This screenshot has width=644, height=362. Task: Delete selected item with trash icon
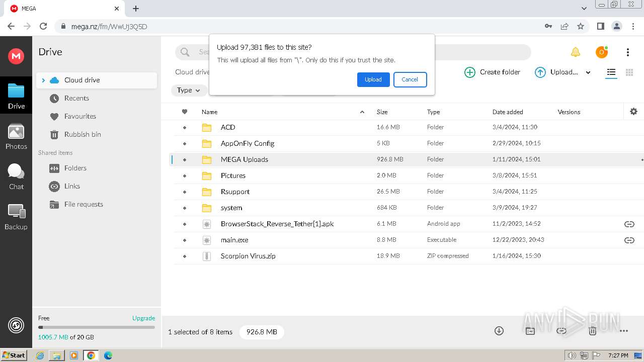click(593, 331)
